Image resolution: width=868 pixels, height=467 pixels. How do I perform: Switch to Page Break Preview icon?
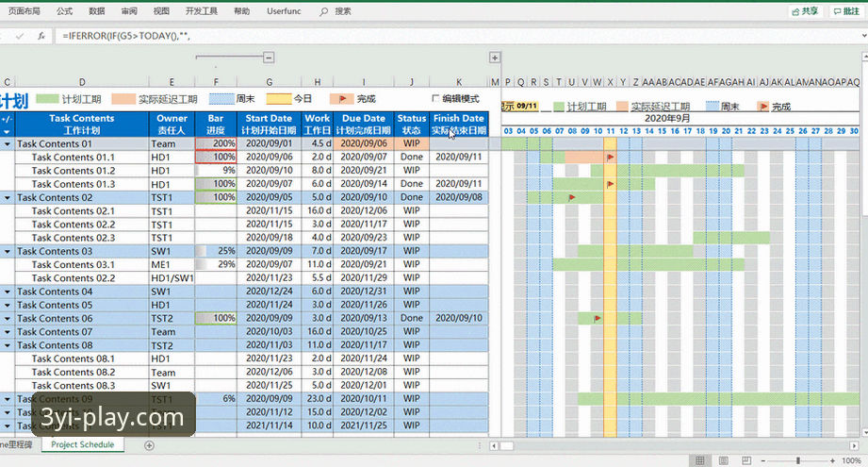click(746, 460)
